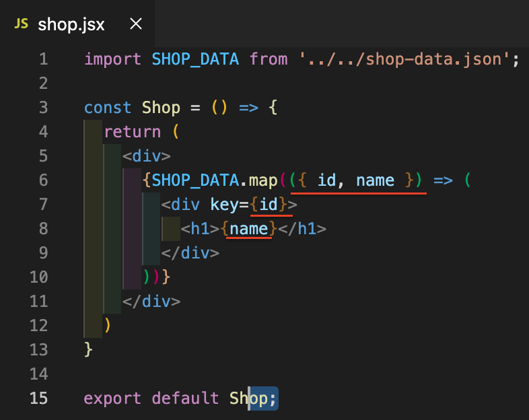The height and width of the screenshot is (420, 529).
Task: Click the 'from' keyword on line 1
Action: 269,59
